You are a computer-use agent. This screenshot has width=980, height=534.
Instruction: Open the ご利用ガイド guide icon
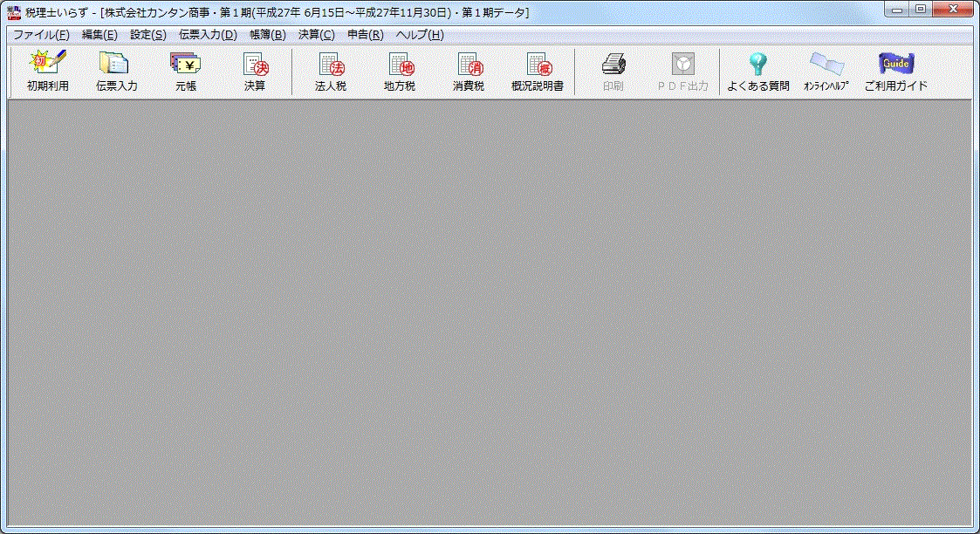895,72
